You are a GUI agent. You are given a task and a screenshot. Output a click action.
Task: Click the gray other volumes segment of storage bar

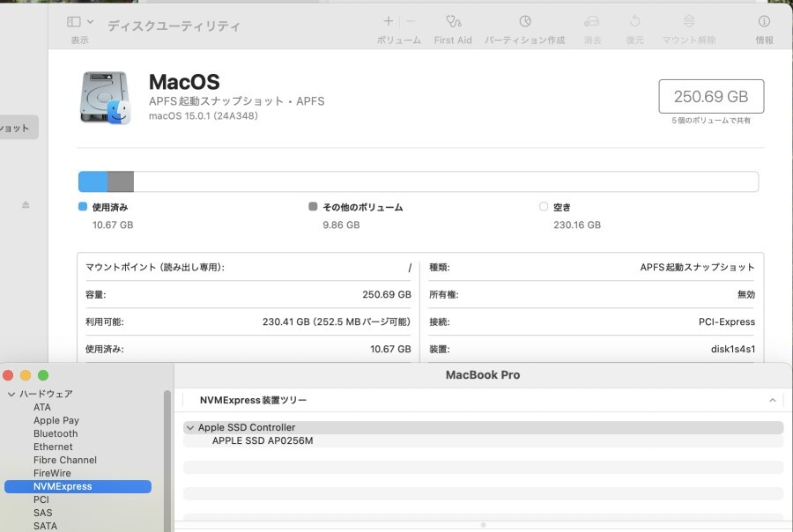121,181
